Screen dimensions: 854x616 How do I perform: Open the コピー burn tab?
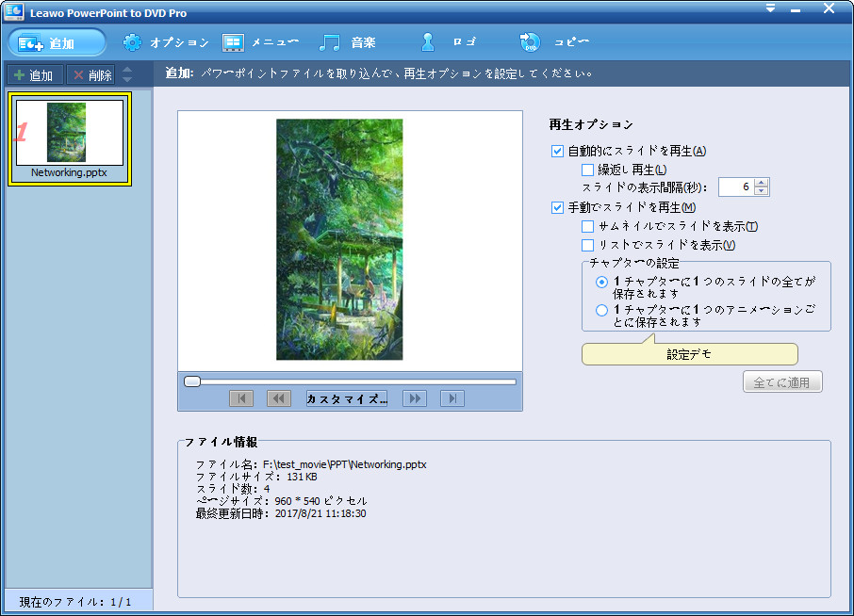554,42
